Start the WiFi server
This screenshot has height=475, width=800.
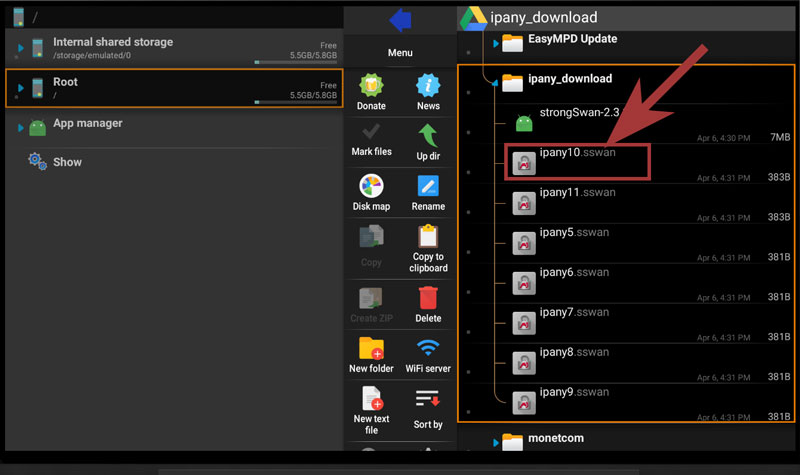pos(428,349)
